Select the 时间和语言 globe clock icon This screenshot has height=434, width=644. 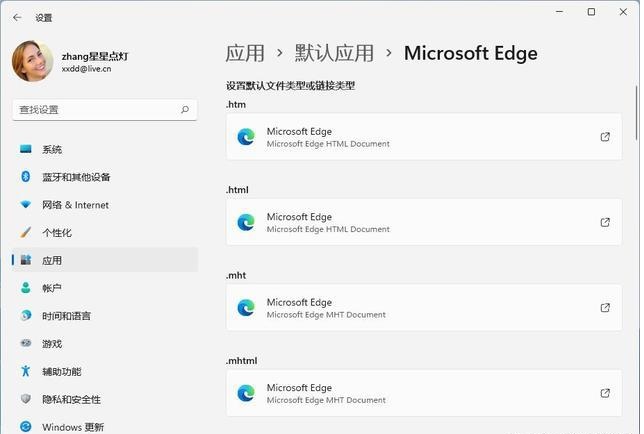pos(26,315)
